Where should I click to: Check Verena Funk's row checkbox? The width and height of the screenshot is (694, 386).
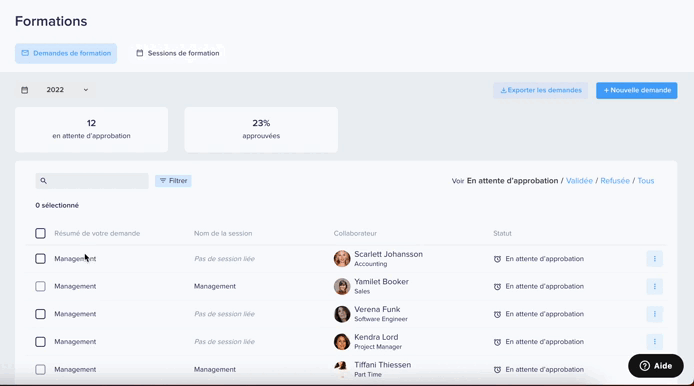tap(40, 314)
